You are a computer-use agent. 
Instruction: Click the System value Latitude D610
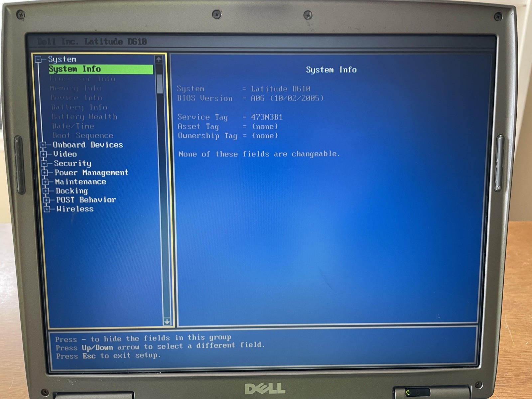(281, 89)
